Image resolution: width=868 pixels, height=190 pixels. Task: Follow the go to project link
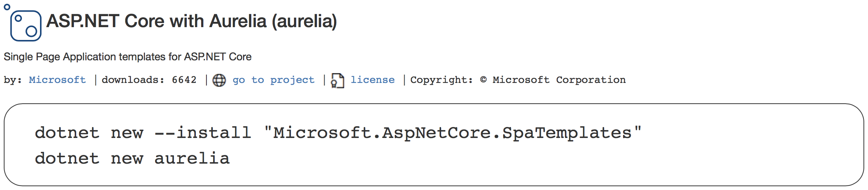(x=273, y=80)
